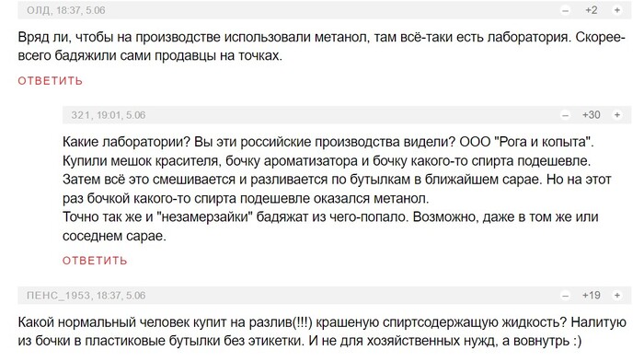Screen dimensions: 644x362
Task: Downvote the ПЕНС_1953 comment
Action: coord(566,296)
